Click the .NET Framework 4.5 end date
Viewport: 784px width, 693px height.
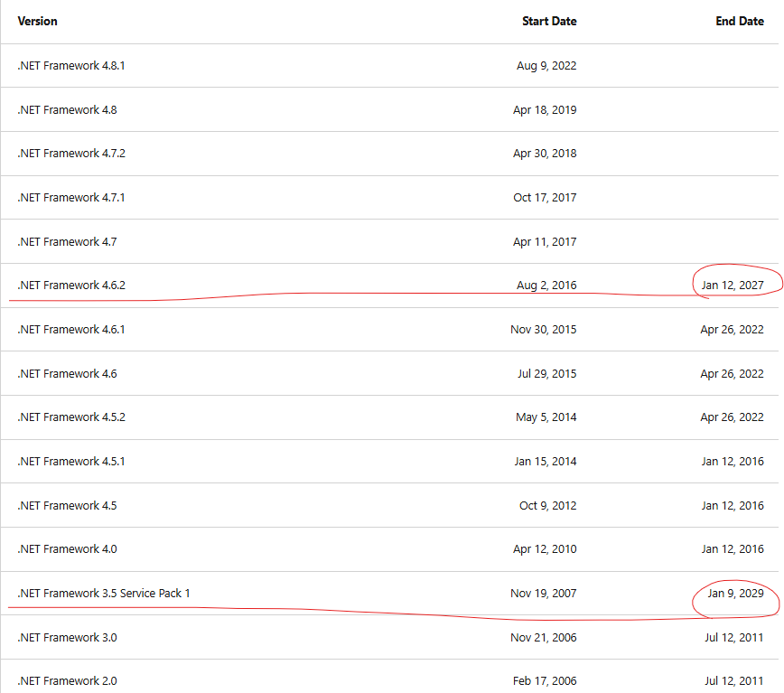click(x=733, y=505)
